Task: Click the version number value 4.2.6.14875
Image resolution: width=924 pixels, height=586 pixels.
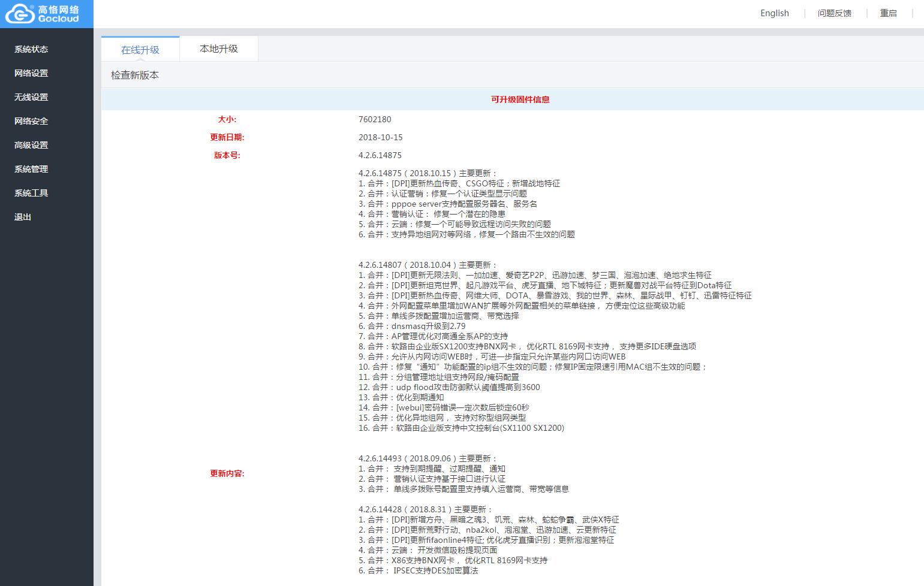Action: [x=380, y=155]
